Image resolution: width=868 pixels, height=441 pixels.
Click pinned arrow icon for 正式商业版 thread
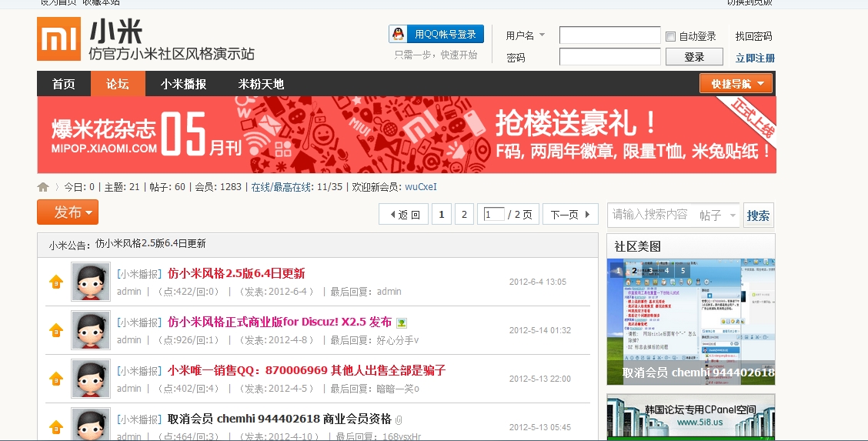click(56, 330)
